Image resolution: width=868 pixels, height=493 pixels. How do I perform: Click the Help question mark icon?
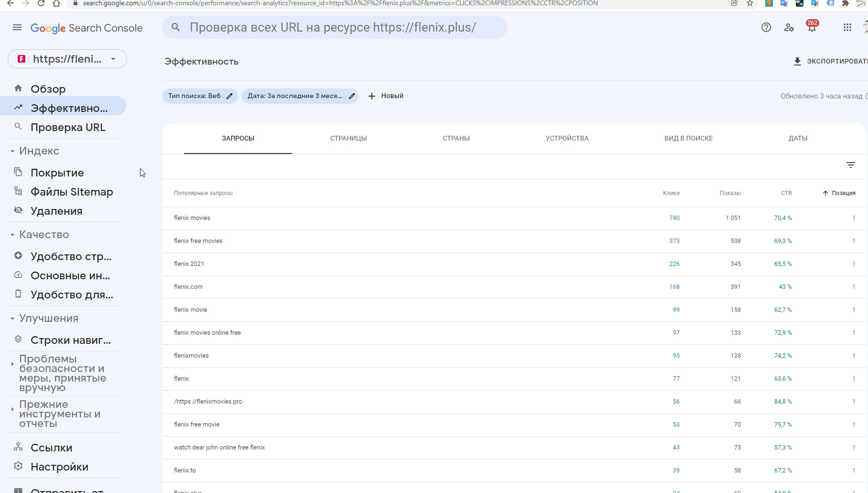pyautogui.click(x=766, y=28)
